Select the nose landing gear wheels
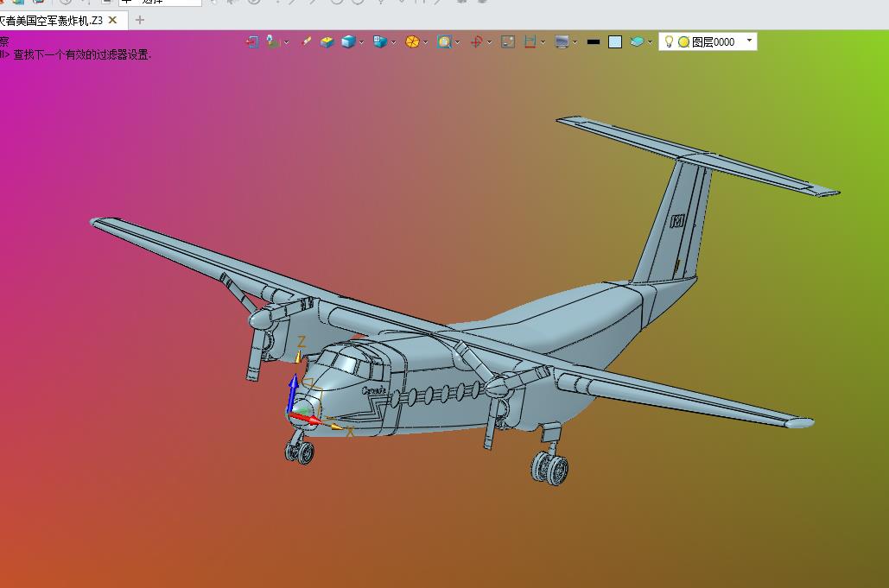 pos(299,452)
